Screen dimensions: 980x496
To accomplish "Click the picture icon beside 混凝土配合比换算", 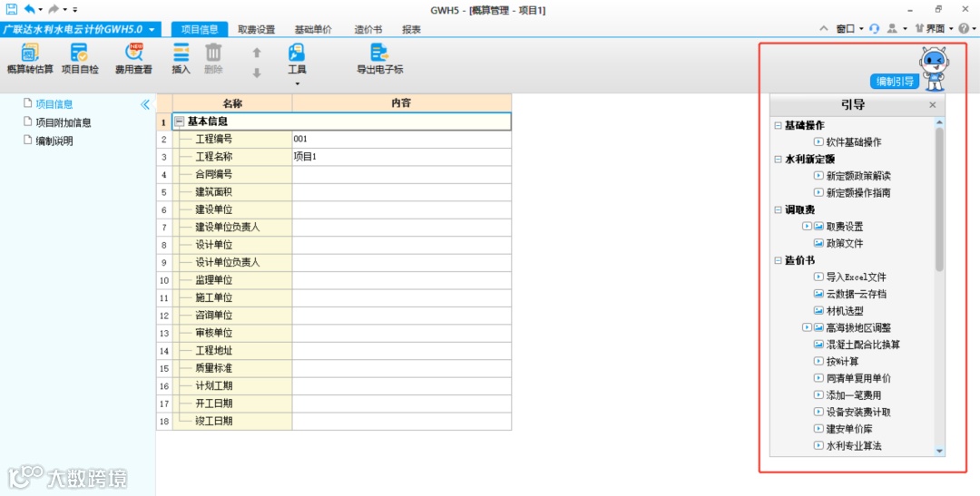I will pos(818,345).
